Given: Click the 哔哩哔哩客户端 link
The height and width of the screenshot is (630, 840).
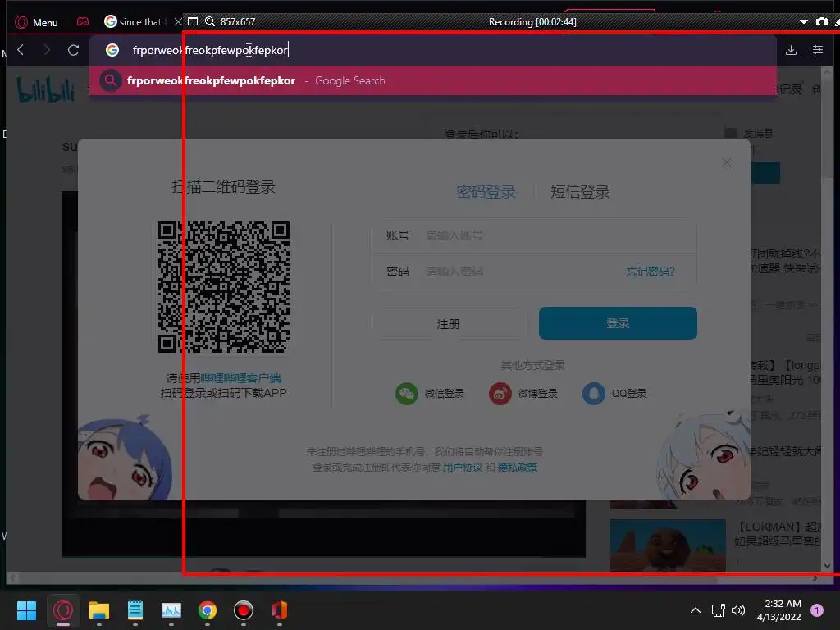Looking at the screenshot, I should click(x=240, y=378).
